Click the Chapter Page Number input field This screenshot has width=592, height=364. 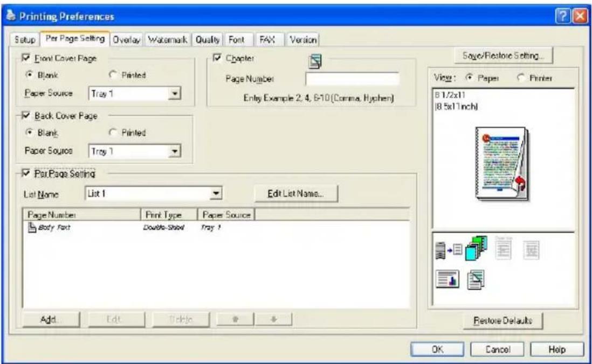[352, 79]
